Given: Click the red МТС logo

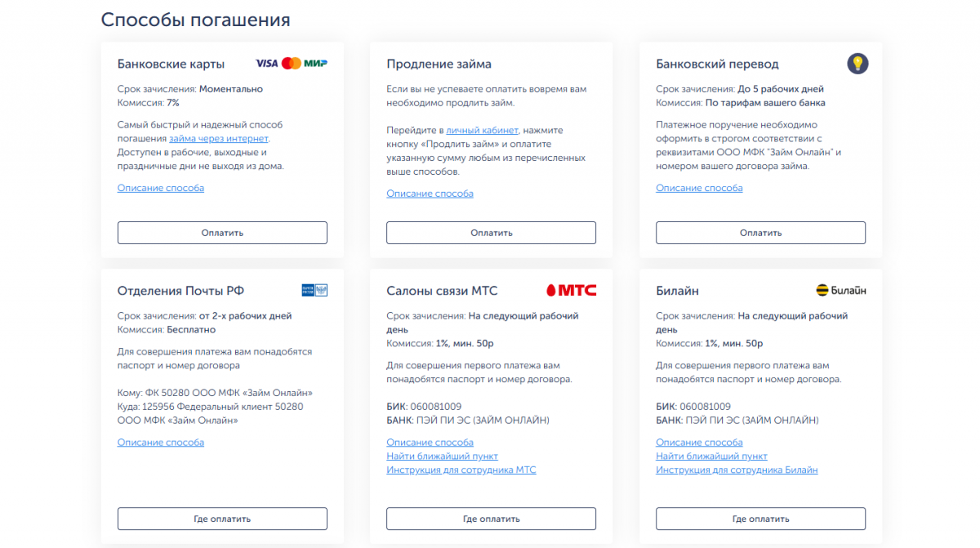Looking at the screenshot, I should click(571, 290).
